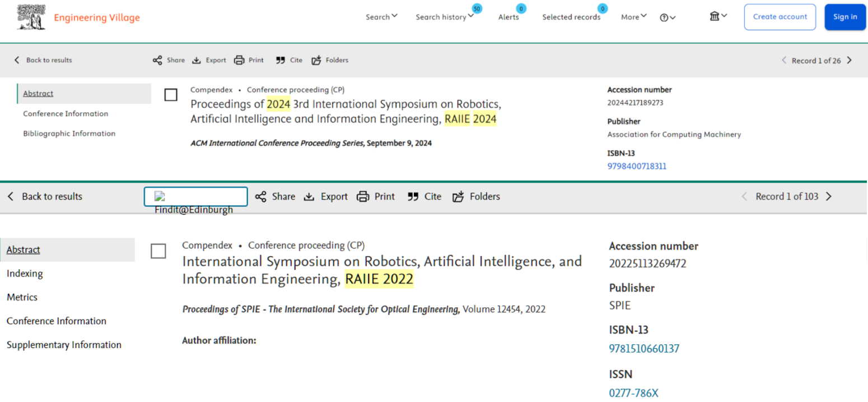Click accession number 20244217189273
Screen dimensions: 868x402
point(636,103)
